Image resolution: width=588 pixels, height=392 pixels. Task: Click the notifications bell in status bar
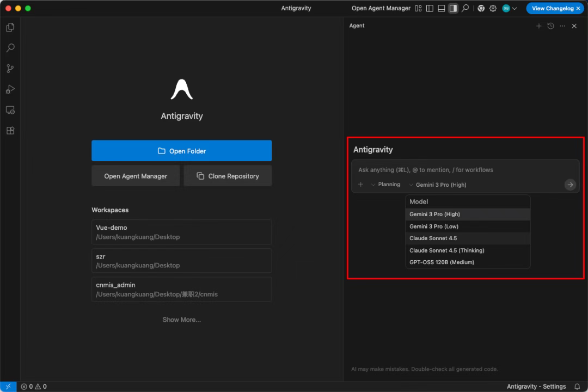tap(577, 387)
